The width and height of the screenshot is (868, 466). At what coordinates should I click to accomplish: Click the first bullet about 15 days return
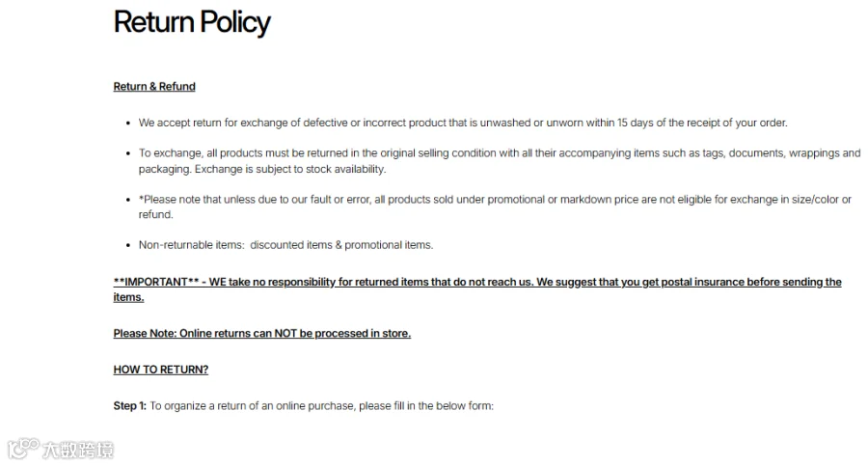[463, 123]
